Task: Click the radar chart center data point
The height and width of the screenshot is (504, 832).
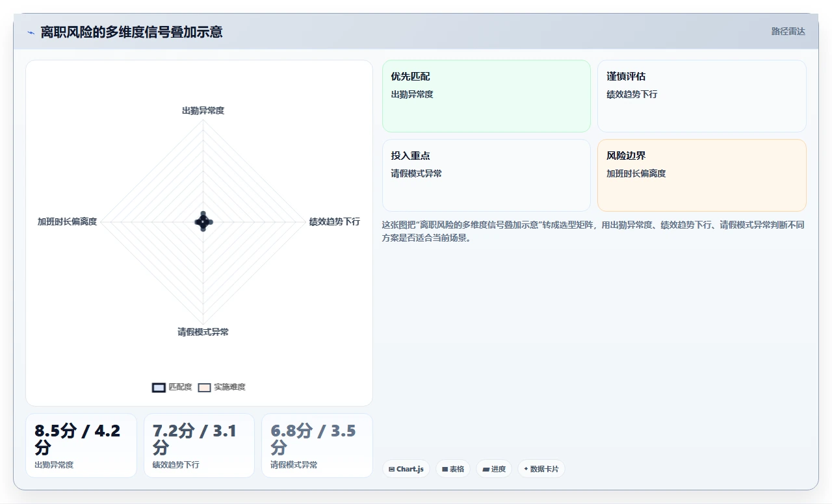Action: [203, 221]
